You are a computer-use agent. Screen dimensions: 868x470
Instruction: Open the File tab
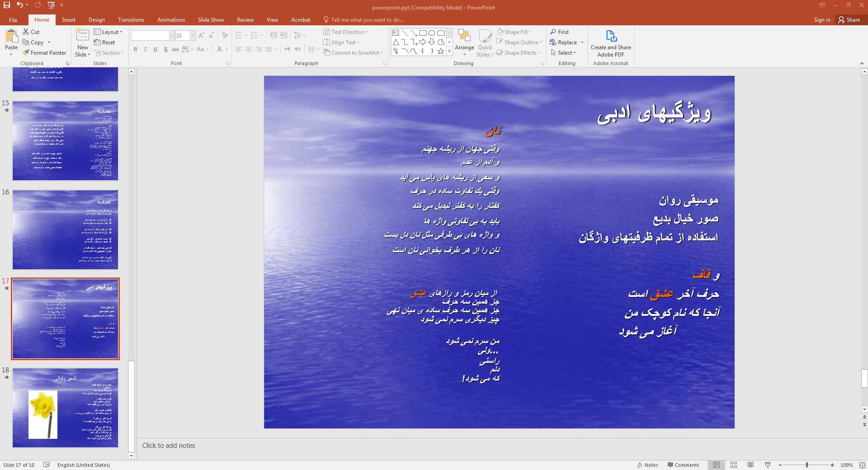click(13, 20)
